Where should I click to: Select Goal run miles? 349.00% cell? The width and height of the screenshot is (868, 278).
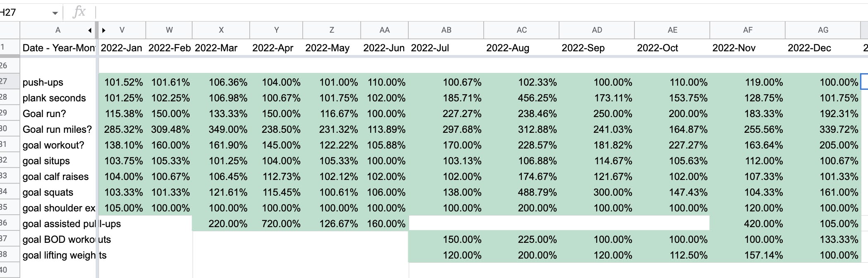pos(221,129)
